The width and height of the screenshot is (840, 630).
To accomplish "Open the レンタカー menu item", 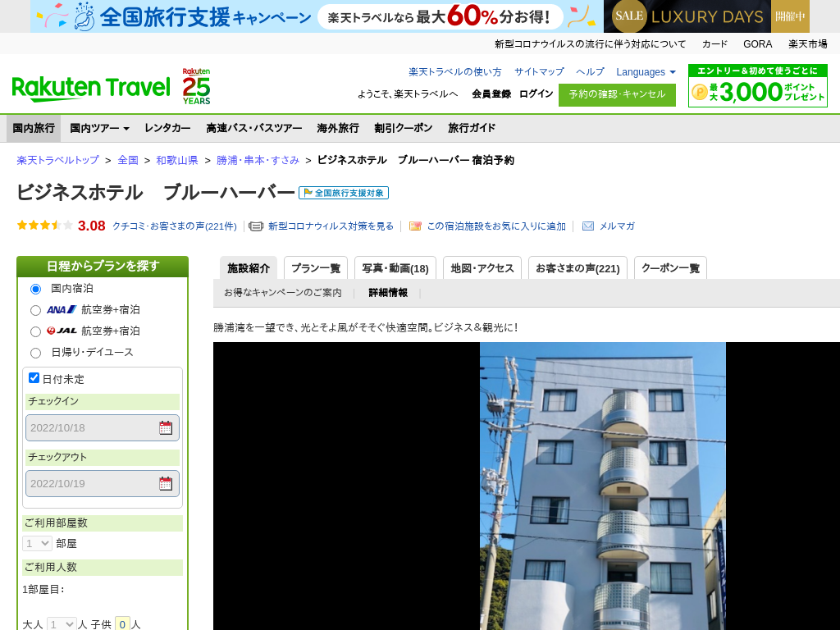I will 167,128.
